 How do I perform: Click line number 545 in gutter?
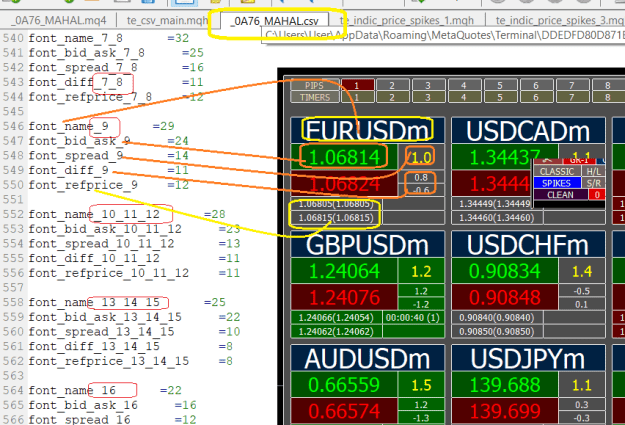[13, 112]
